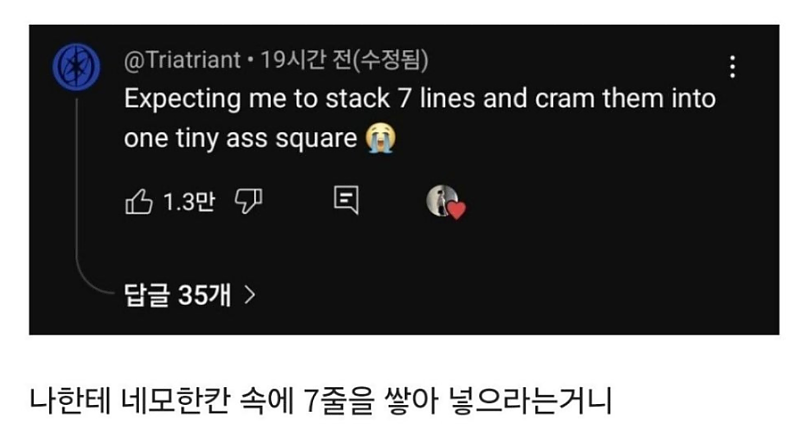Like the comment with thumbs-up icon
The height and width of the screenshot is (445, 800).
pos(137,202)
